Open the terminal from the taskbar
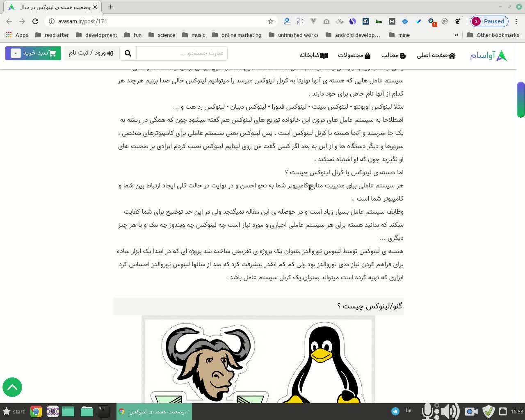 tap(104, 411)
